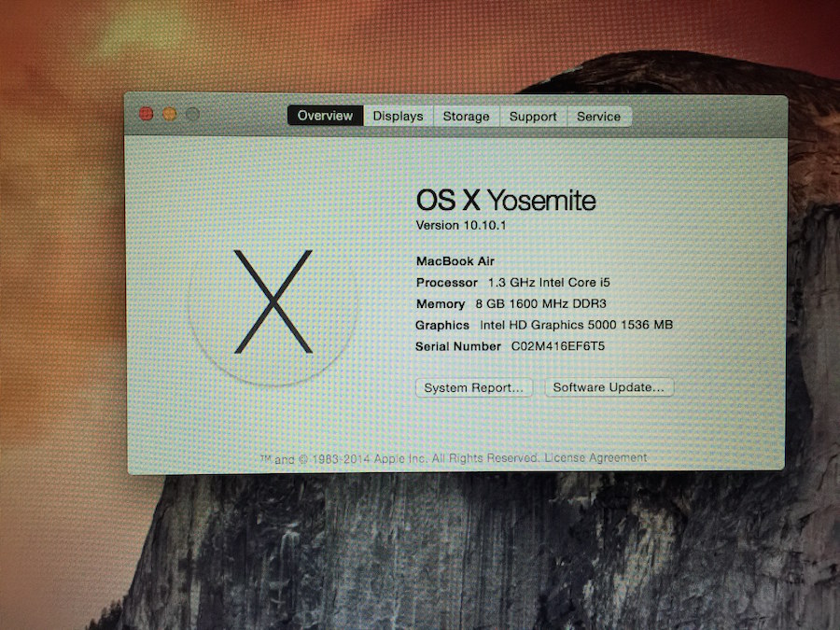Screen dimensions: 840x630
Task: Click the OS X Yosemite logo
Action: coord(273,301)
